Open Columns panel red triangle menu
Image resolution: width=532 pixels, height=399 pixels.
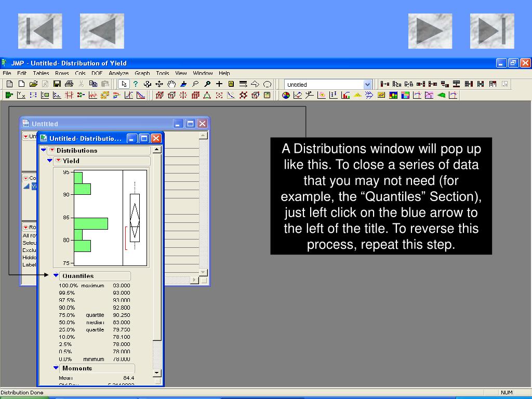[x=25, y=178]
